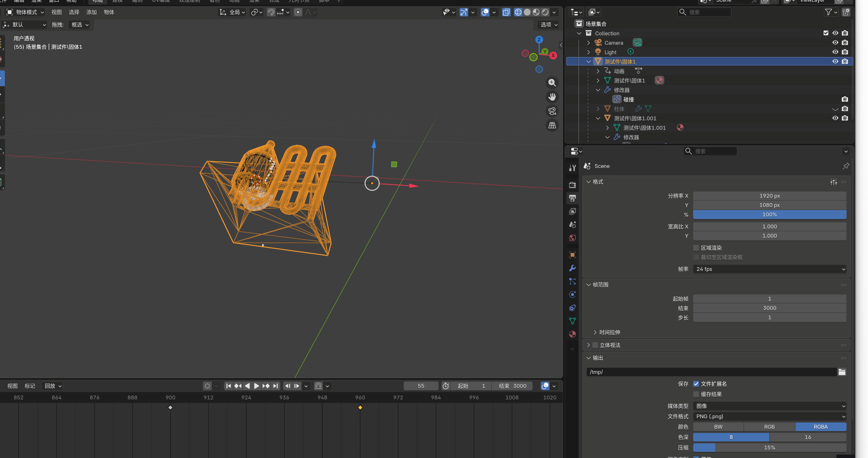Open the 格式 presets icon
868x458 pixels.
pos(834,182)
